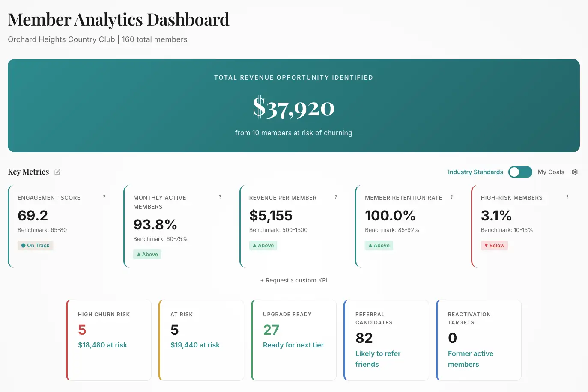This screenshot has height=392, width=588.
Task: Select the My Goals option
Action: (551, 172)
